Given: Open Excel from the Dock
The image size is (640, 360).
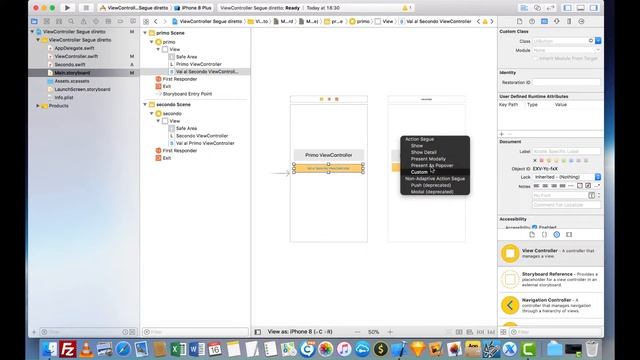Looking at the screenshot, I should click(178, 349).
